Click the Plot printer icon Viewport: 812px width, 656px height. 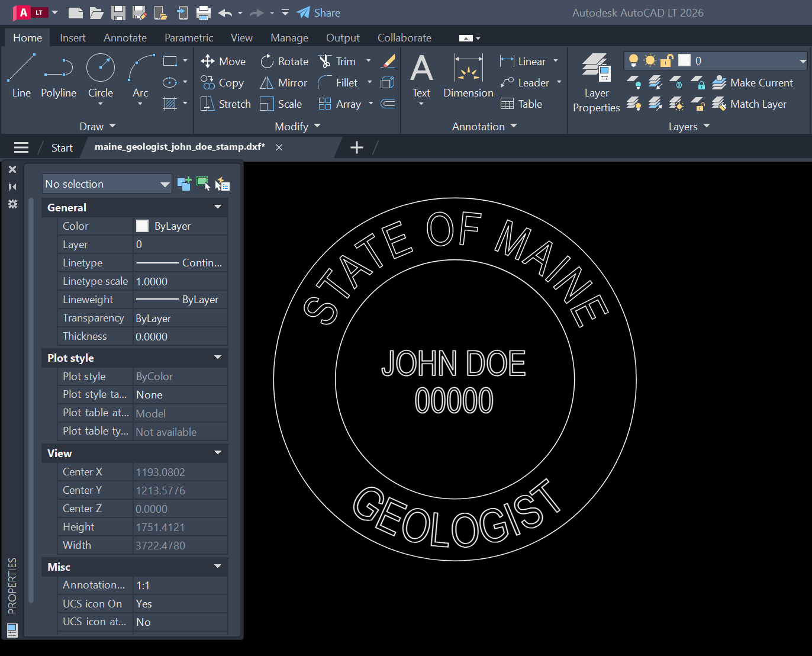[203, 12]
